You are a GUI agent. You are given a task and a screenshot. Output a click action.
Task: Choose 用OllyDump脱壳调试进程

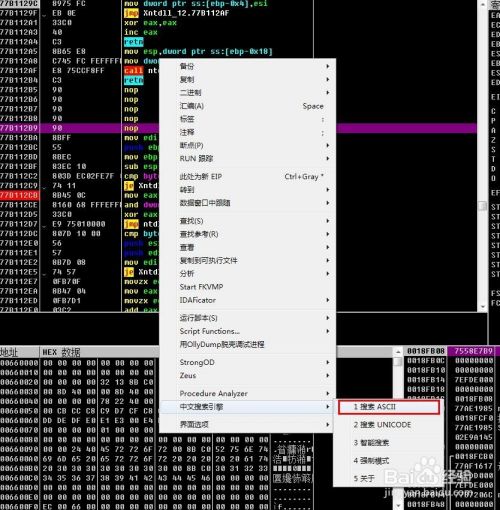coord(247,344)
